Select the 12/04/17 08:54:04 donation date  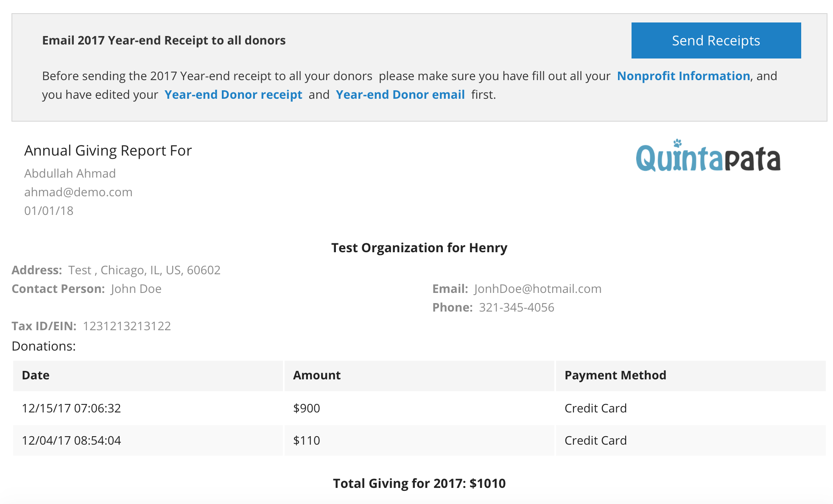[x=71, y=440]
